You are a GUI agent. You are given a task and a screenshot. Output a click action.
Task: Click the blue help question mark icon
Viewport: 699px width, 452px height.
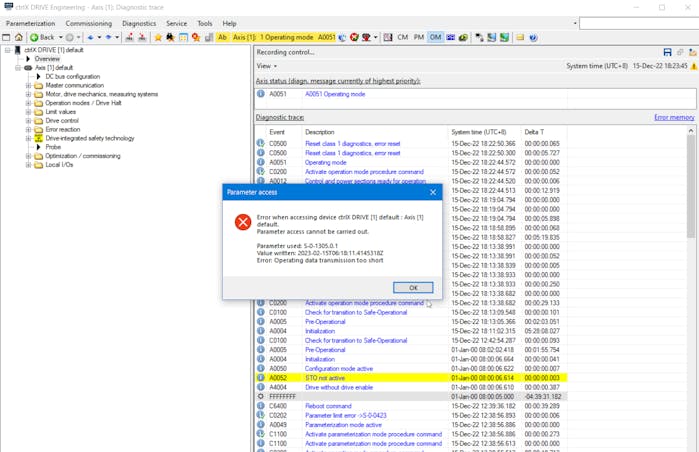tap(533, 37)
